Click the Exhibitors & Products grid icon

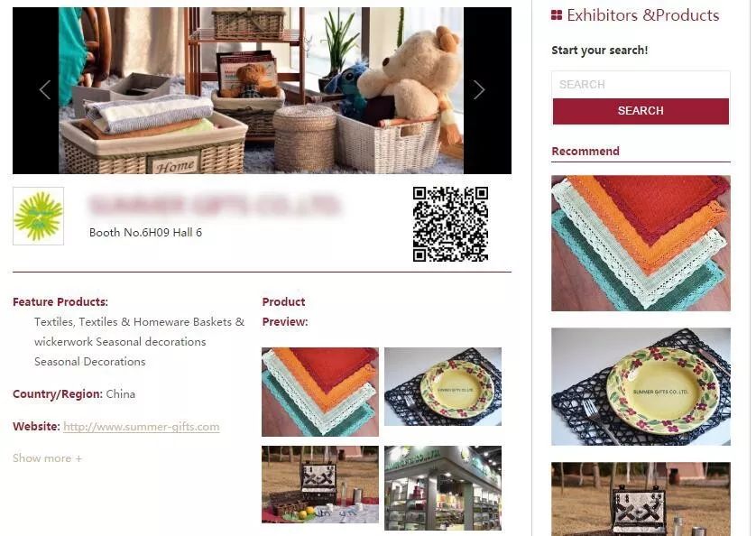tap(557, 15)
